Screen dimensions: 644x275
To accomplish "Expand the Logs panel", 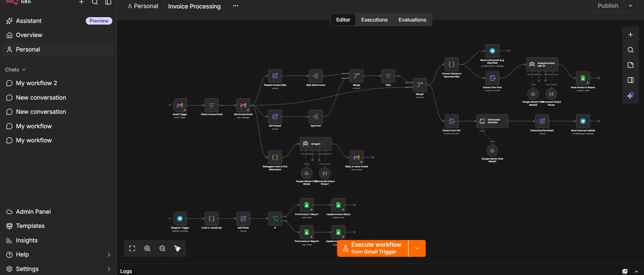I will [636, 271].
